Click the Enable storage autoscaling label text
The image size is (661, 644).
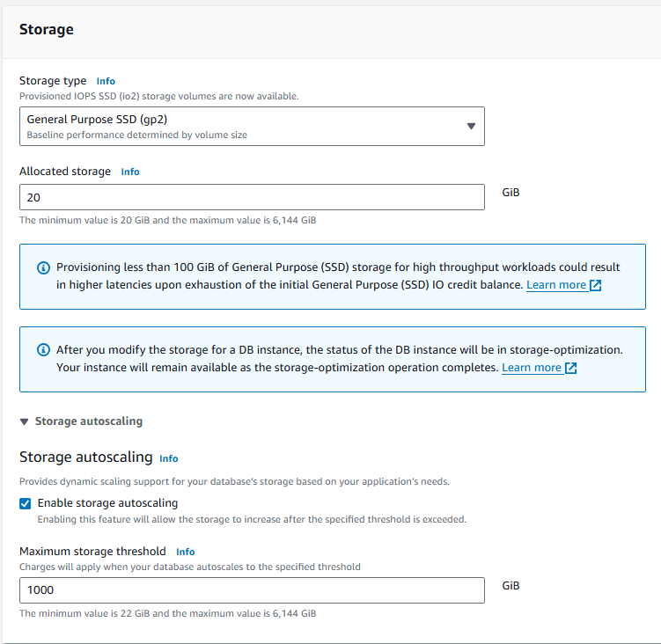107,503
